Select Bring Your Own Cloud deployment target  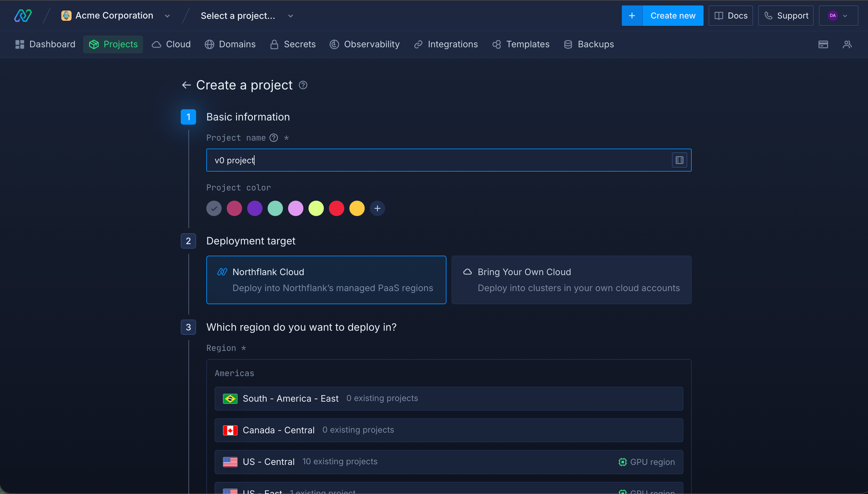point(571,280)
